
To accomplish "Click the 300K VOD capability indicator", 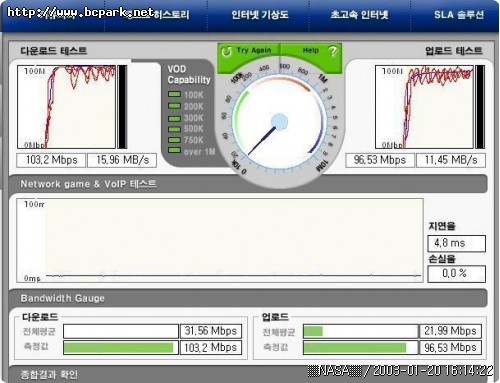I will (x=174, y=118).
